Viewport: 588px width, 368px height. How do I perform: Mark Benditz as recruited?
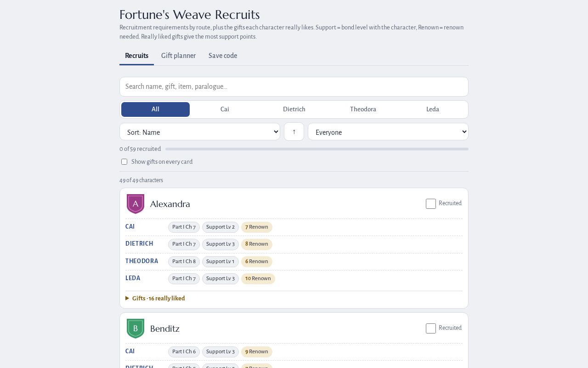coord(431,328)
